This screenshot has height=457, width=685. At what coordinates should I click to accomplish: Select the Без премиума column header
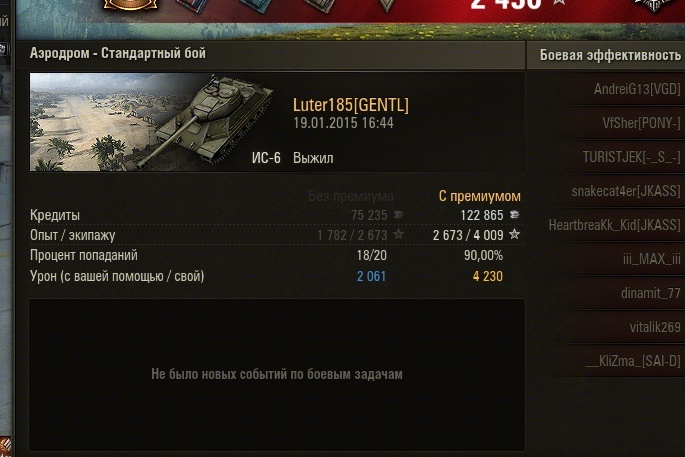point(351,196)
